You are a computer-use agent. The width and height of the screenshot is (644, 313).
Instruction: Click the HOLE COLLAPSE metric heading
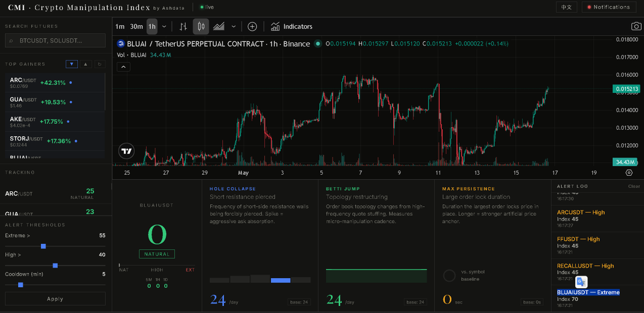click(x=233, y=189)
